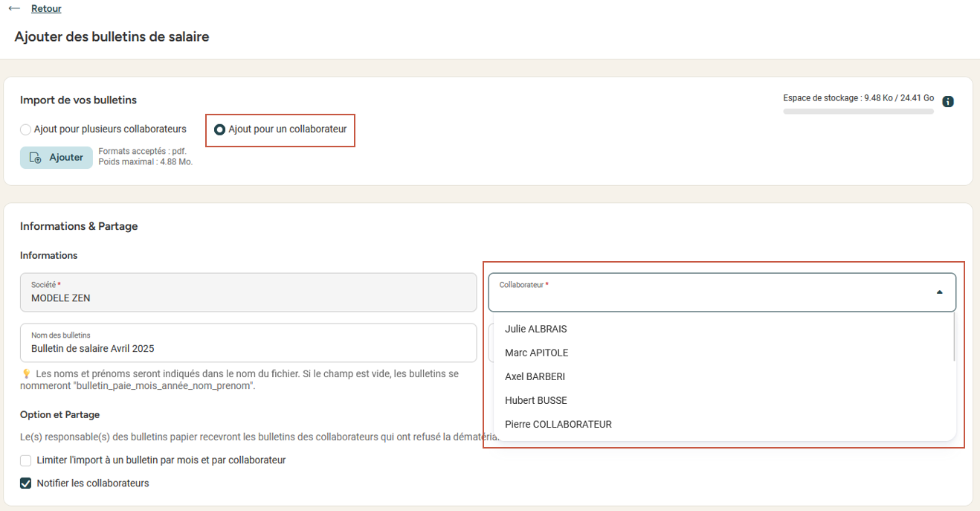Enable 'Limiter l'import à un bulletin' checkbox
The width and height of the screenshot is (980, 511).
point(26,460)
